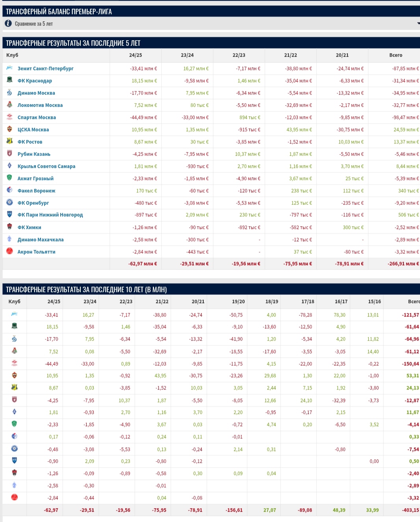
Task: Open the ФК Химки club link
Action: click(x=29, y=227)
